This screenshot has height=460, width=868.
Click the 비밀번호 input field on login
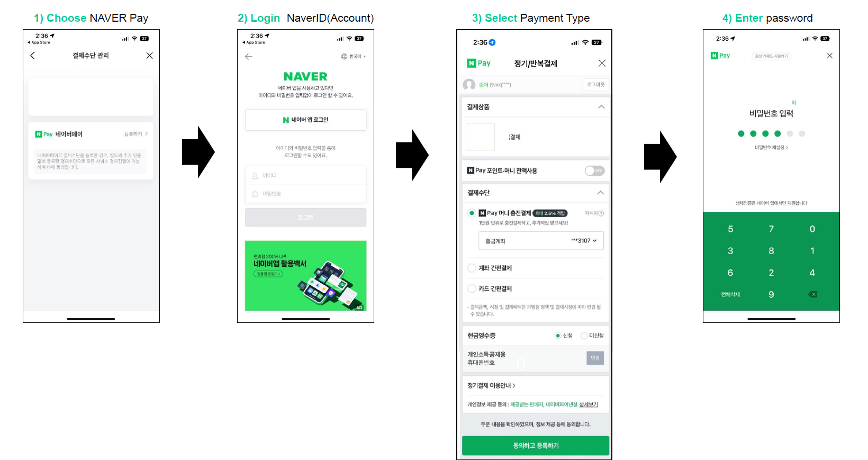305,194
